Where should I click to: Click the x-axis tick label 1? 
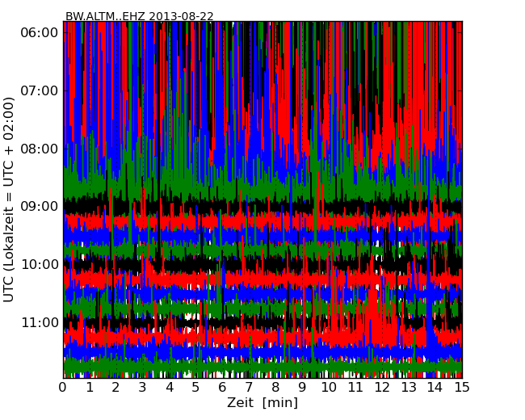pyautogui.click(x=90, y=388)
